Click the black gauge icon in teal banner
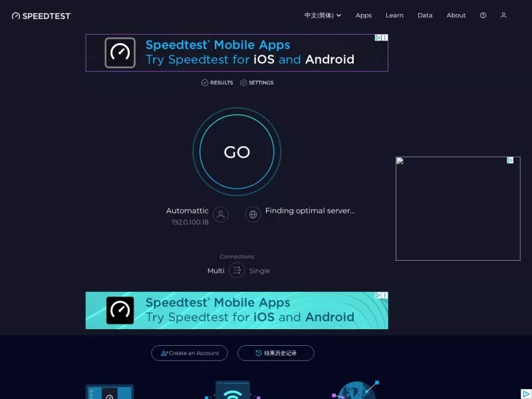The image size is (532, 399). [120, 311]
